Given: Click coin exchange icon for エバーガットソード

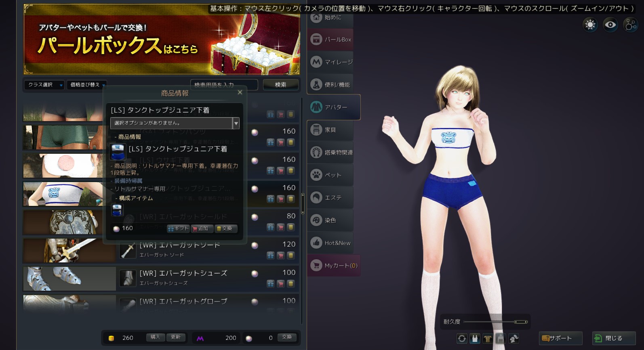Looking at the screenshot, I should pos(290,256).
